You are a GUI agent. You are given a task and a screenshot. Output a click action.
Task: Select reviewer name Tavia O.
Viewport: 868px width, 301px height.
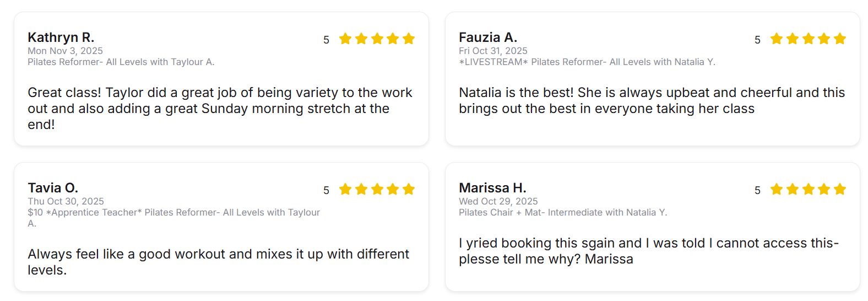click(53, 188)
